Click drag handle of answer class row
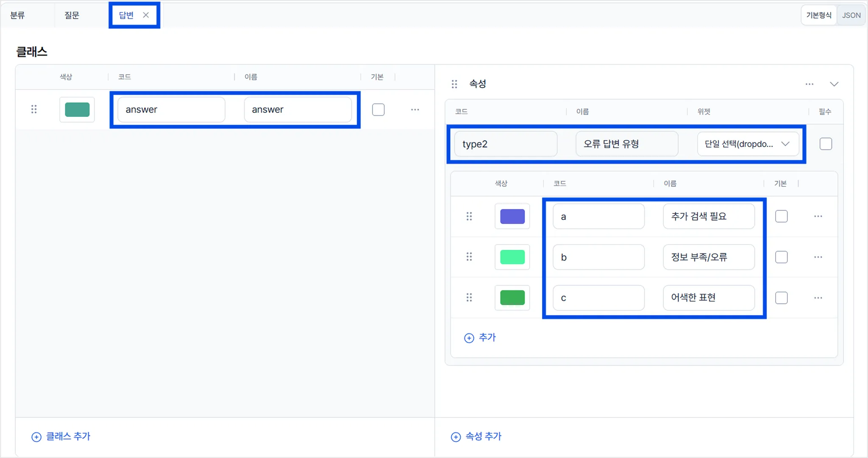 coord(34,109)
